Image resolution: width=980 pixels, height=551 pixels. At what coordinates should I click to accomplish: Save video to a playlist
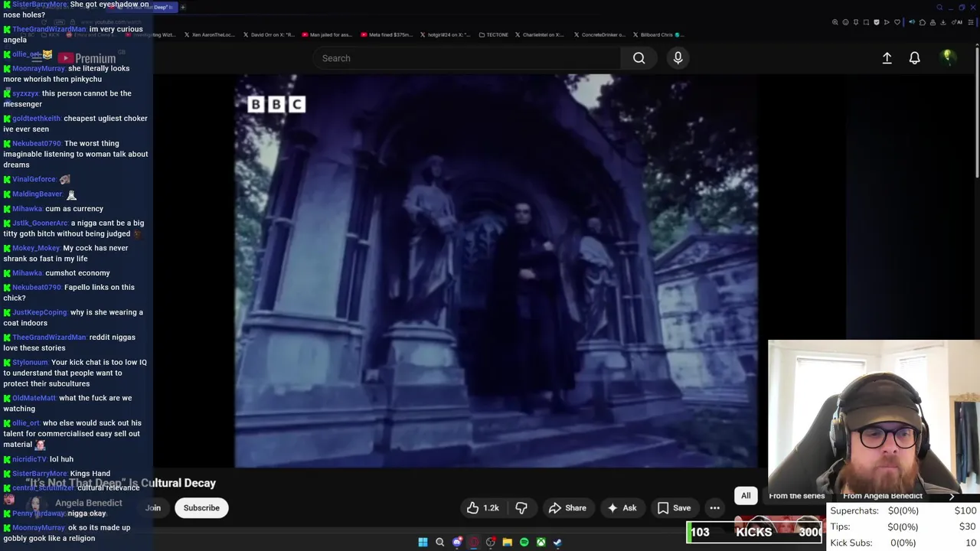click(674, 508)
